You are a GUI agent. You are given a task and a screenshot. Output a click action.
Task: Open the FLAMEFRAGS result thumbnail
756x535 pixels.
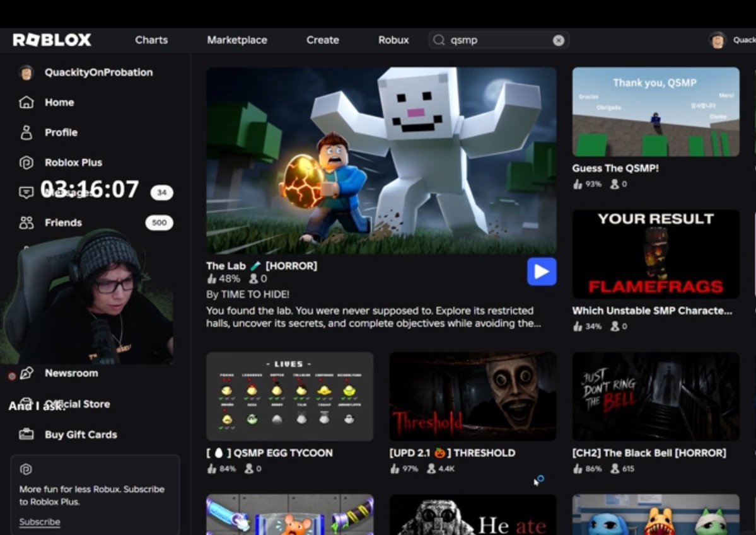click(x=656, y=254)
